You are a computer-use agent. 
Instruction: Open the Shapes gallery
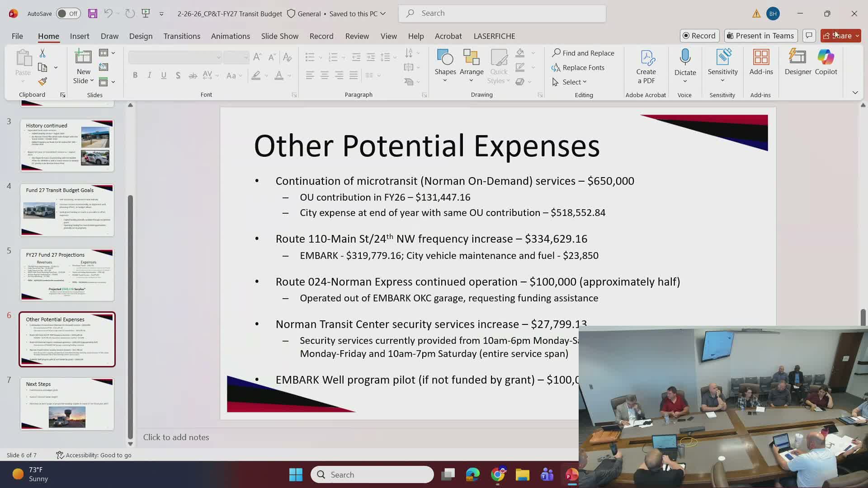[x=445, y=63]
